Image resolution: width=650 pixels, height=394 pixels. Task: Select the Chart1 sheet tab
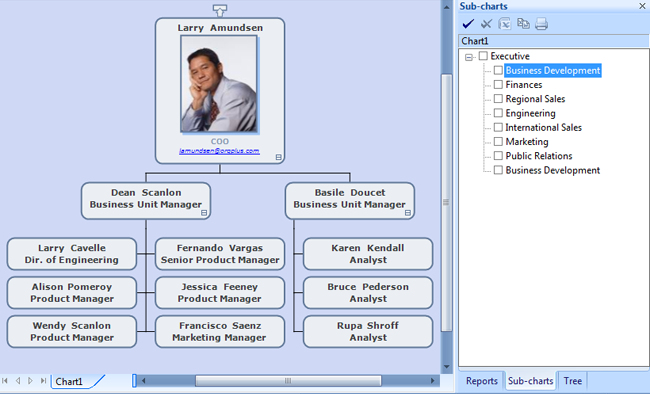[x=69, y=381]
